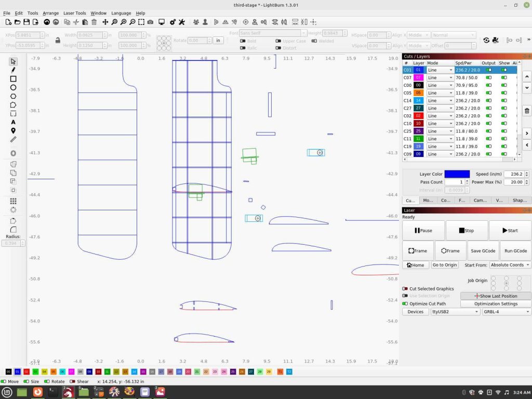Open Mode dropdown for layer C00

440,85
